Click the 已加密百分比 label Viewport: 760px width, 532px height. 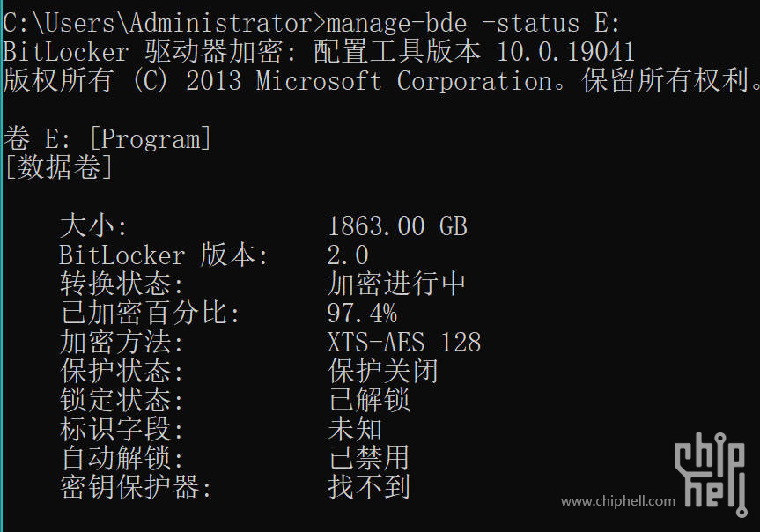click(144, 313)
